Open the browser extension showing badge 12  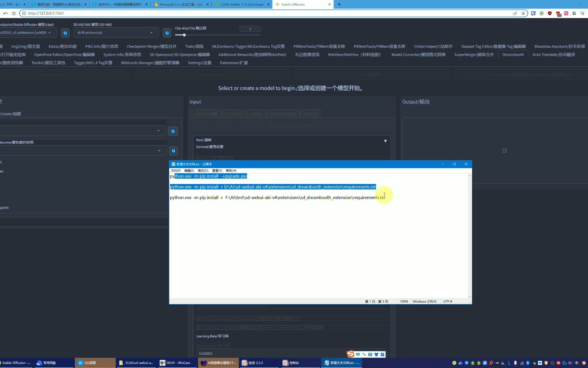558,13
